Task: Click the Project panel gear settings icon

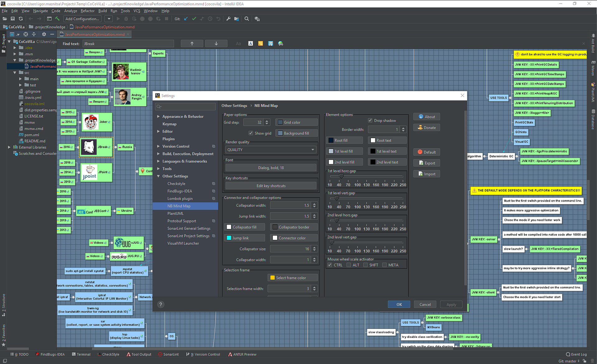Action: [x=44, y=34]
